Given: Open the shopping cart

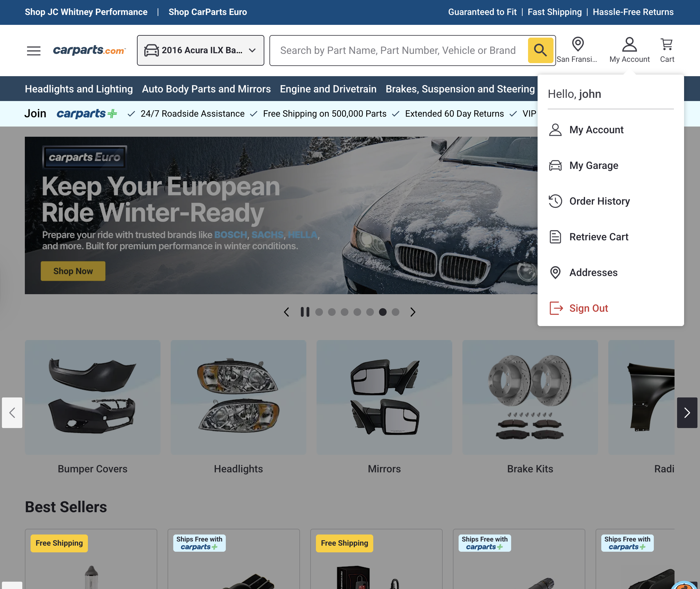Looking at the screenshot, I should [666, 44].
